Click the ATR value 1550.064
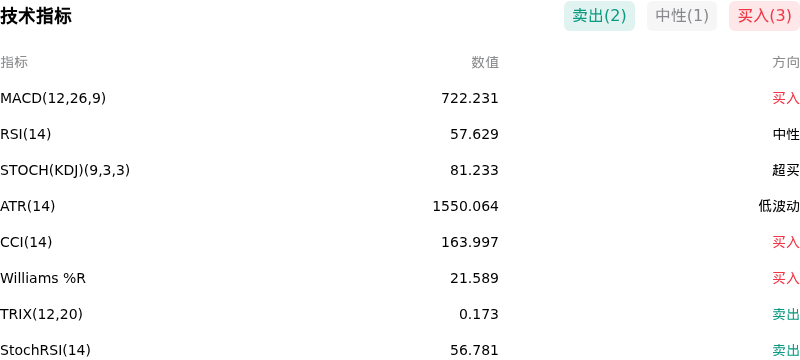The height and width of the screenshot is (360, 800). pyautogui.click(x=465, y=206)
